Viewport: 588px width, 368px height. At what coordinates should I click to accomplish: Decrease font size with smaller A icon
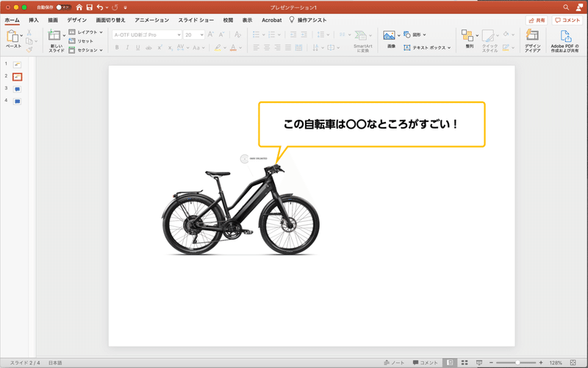222,35
